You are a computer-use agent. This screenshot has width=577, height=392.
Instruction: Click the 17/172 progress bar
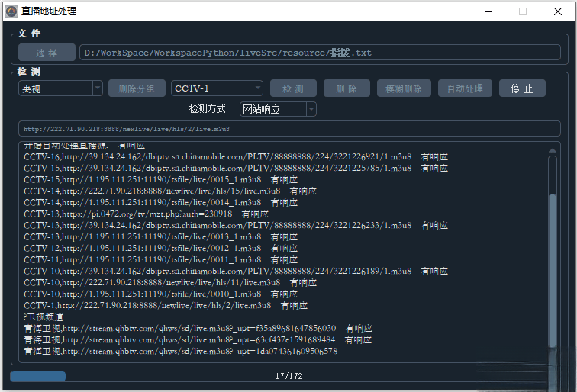pyautogui.click(x=289, y=376)
